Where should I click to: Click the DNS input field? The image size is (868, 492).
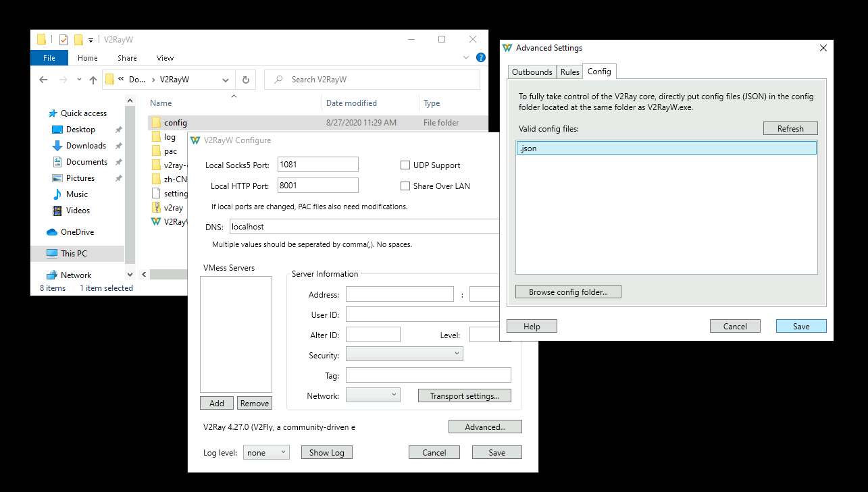365,227
